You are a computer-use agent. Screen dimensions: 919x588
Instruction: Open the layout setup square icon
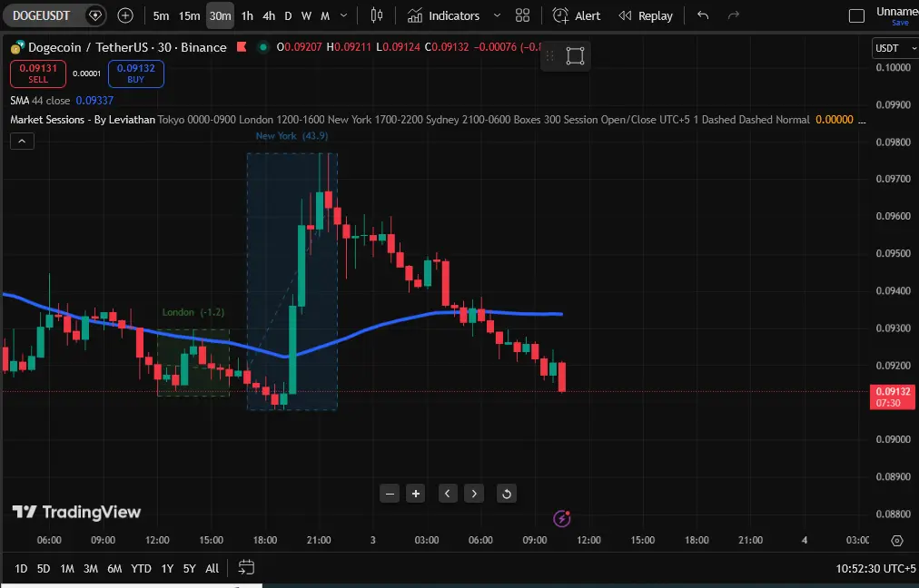pyautogui.click(x=857, y=15)
